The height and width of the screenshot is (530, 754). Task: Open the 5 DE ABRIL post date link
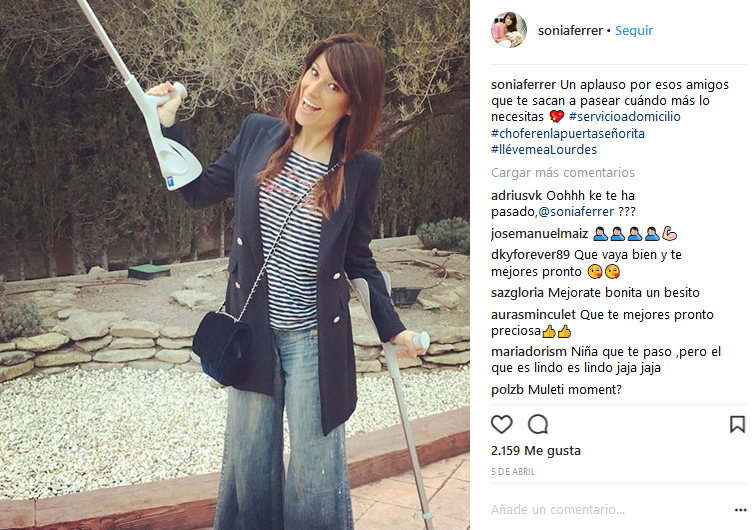pyautogui.click(x=513, y=472)
